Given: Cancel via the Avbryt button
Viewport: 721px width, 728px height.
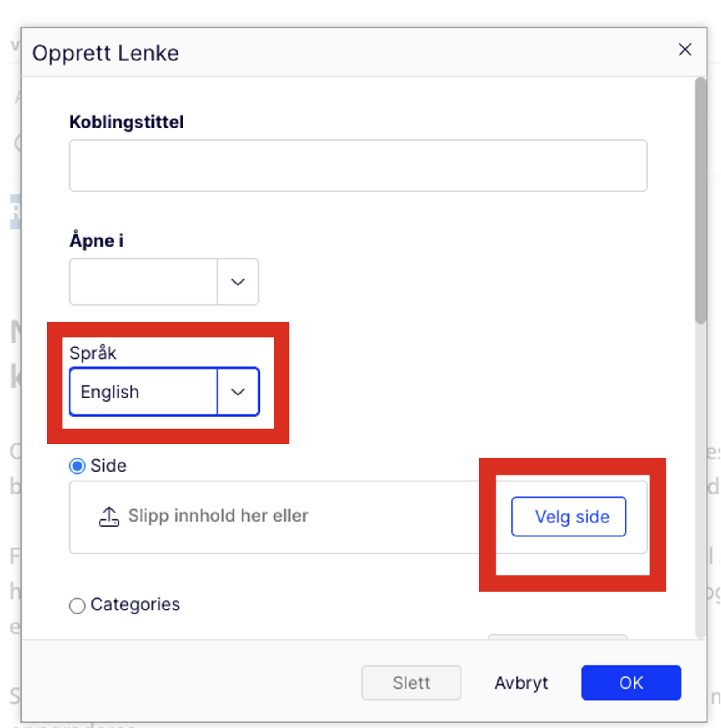Looking at the screenshot, I should coord(521,682).
